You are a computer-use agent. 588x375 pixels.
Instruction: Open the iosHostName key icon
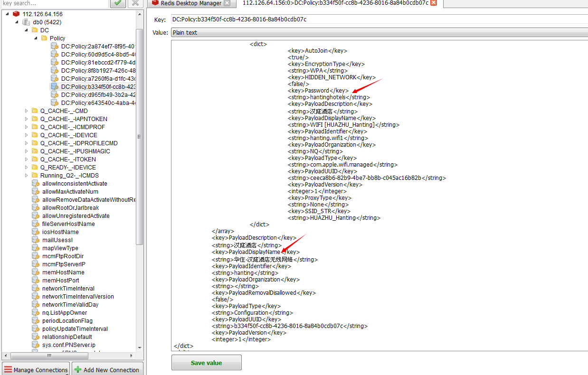coord(35,232)
